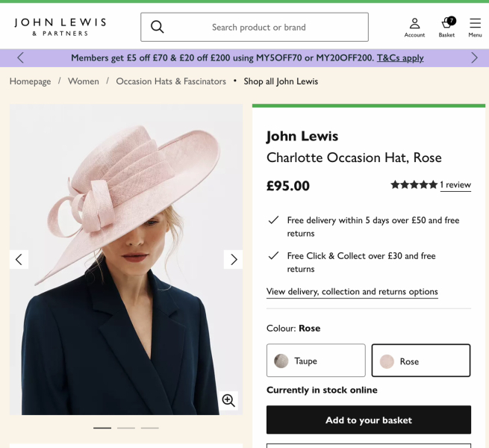Open the T&Cs apply link
Viewport: 489px width, 448px height.
[x=400, y=58]
